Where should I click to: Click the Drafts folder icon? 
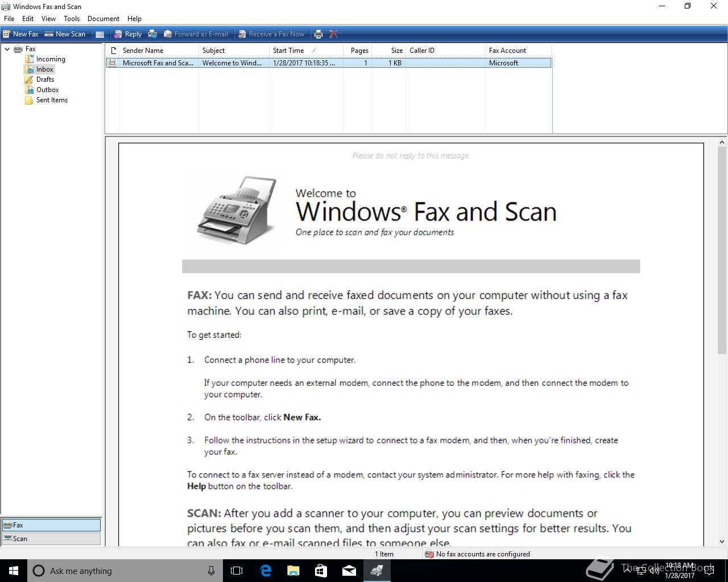coord(29,80)
